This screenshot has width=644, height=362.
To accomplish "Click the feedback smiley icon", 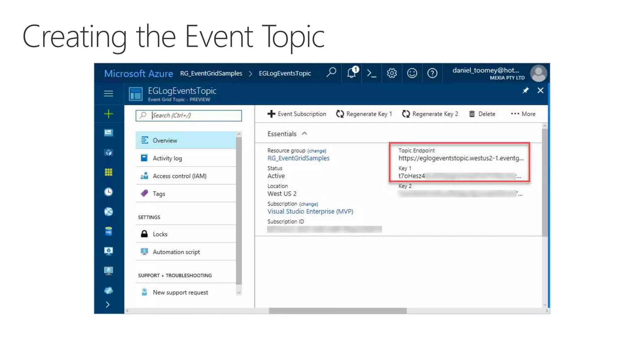I will click(412, 74).
